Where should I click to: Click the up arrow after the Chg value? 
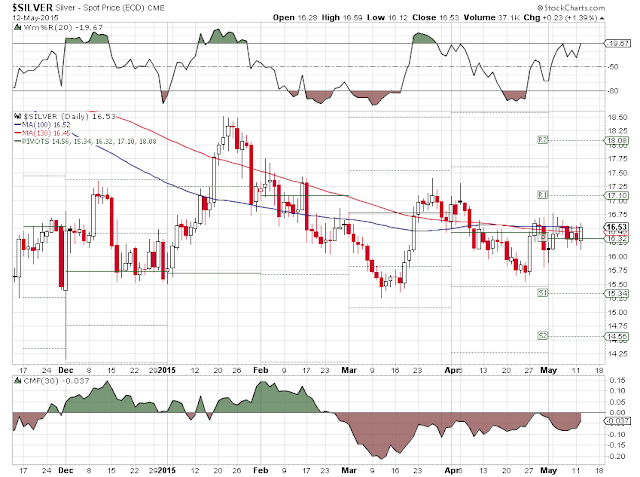click(602, 18)
